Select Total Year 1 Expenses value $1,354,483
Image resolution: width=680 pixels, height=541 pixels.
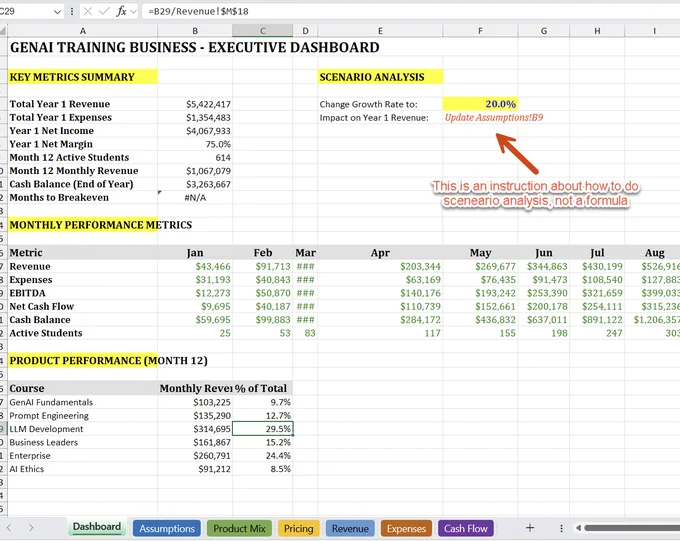(x=195, y=118)
